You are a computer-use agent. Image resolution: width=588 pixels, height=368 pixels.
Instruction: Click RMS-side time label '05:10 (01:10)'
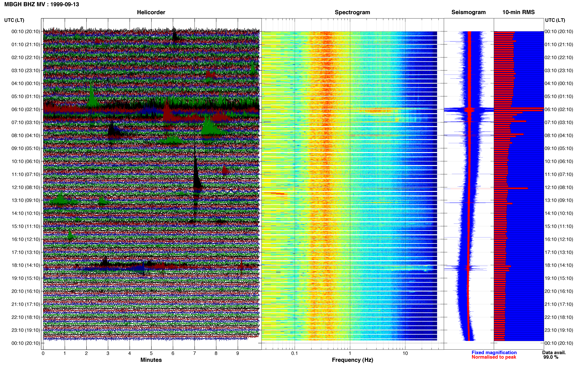tap(559, 96)
